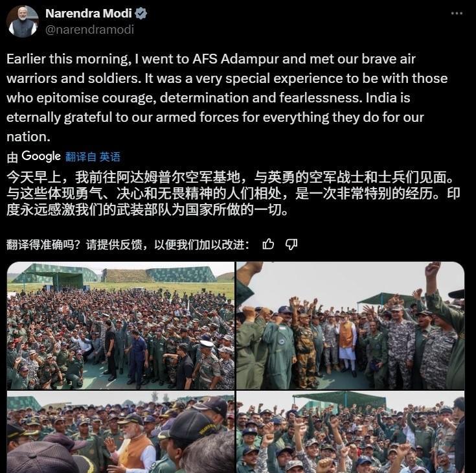Open Narendra Modi's profile avatar
This screenshot has width=476, height=473.
23,21
